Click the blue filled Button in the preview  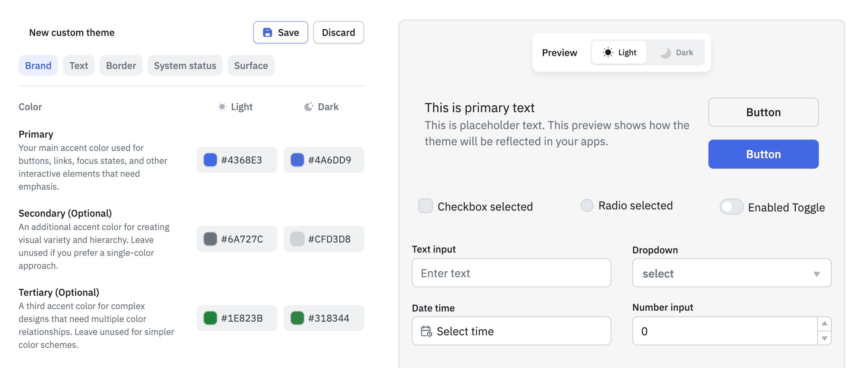tap(763, 154)
